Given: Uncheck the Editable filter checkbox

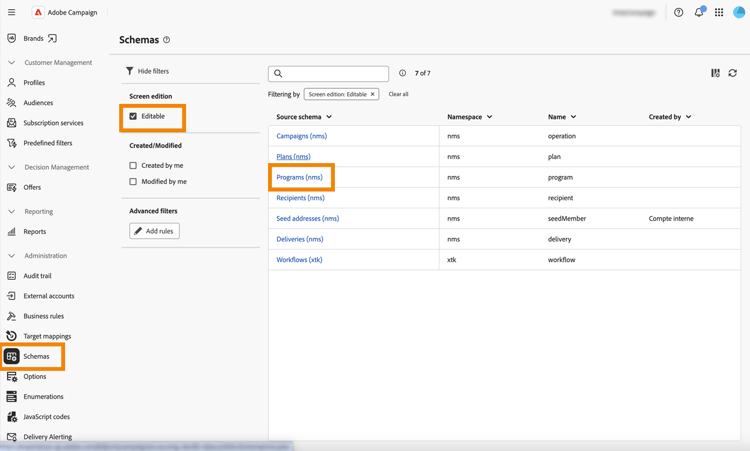Looking at the screenshot, I should pos(133,116).
